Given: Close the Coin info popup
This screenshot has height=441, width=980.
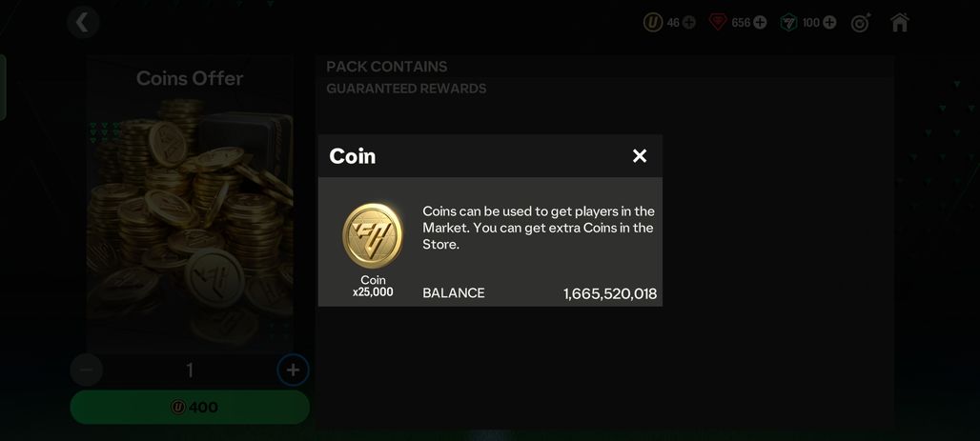Looking at the screenshot, I should tap(640, 156).
